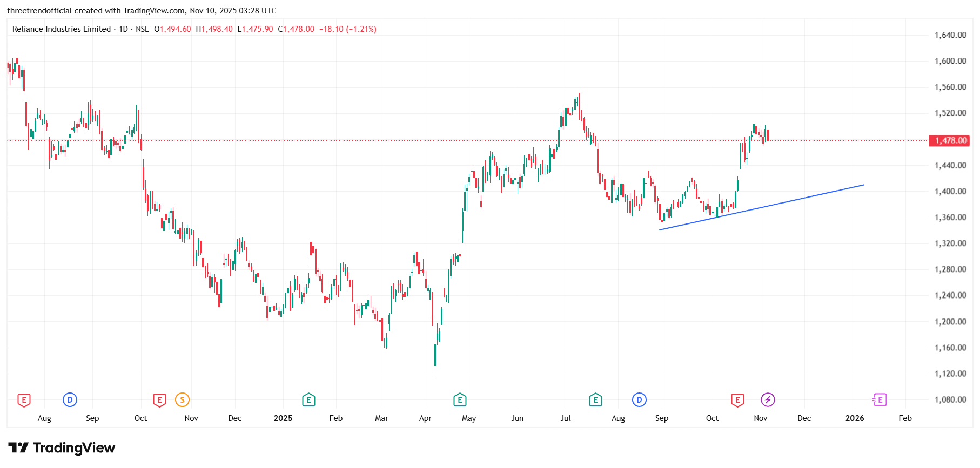Image resolution: width=980 pixels, height=468 pixels.
Task: Open the purple lightning event marker
Action: [768, 400]
